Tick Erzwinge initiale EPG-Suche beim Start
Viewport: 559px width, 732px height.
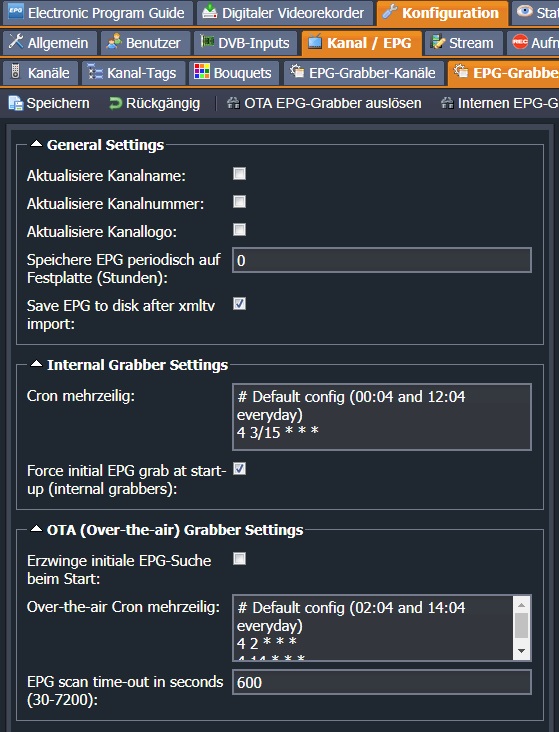tap(240, 559)
